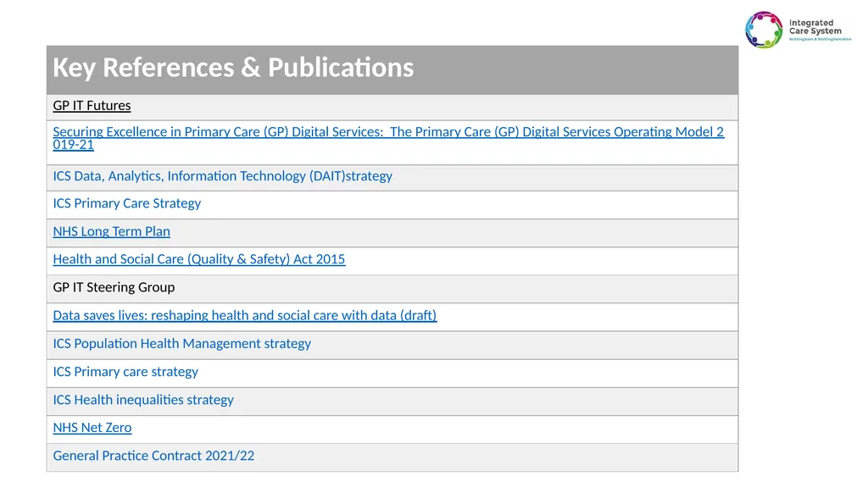Screen dimensions: 868x487
Task: Click ICS Primary care strategy lowercase row
Action: pyautogui.click(x=392, y=373)
